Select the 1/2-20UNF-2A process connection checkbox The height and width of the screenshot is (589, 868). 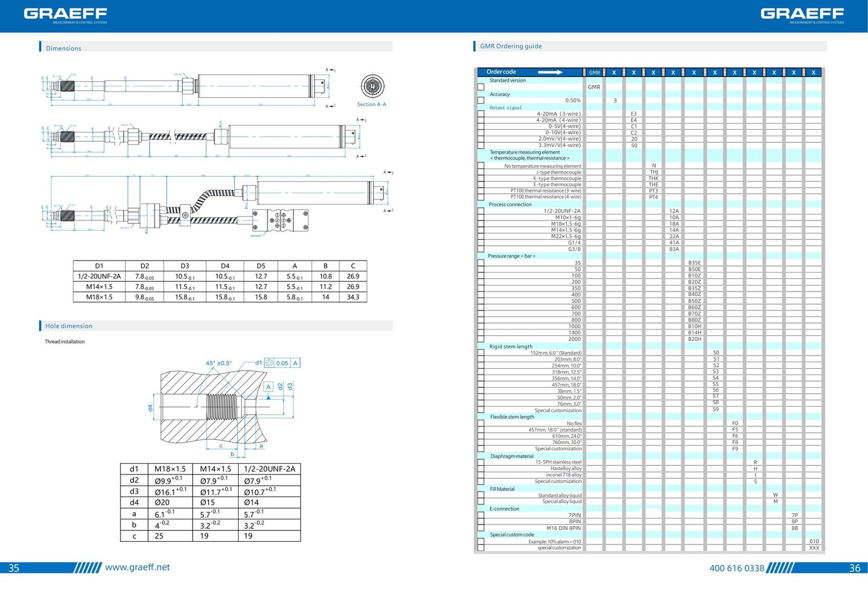(481, 211)
